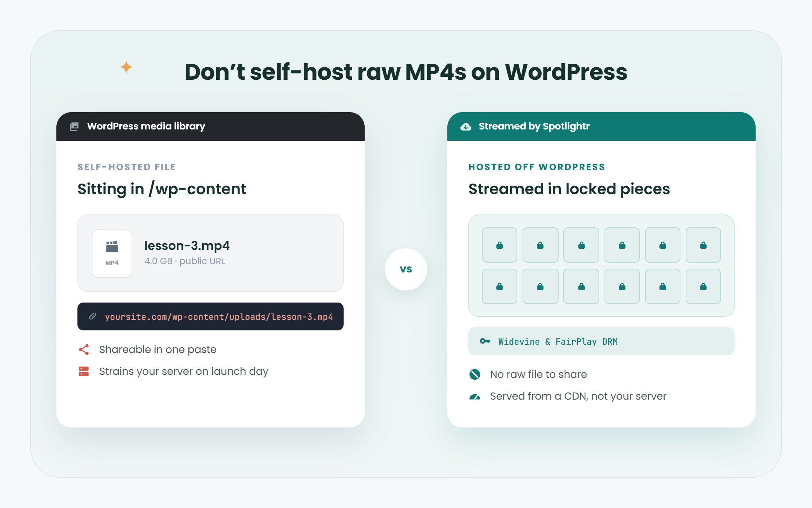
Task: Click the first lock tile in bottom row
Action: (x=500, y=286)
